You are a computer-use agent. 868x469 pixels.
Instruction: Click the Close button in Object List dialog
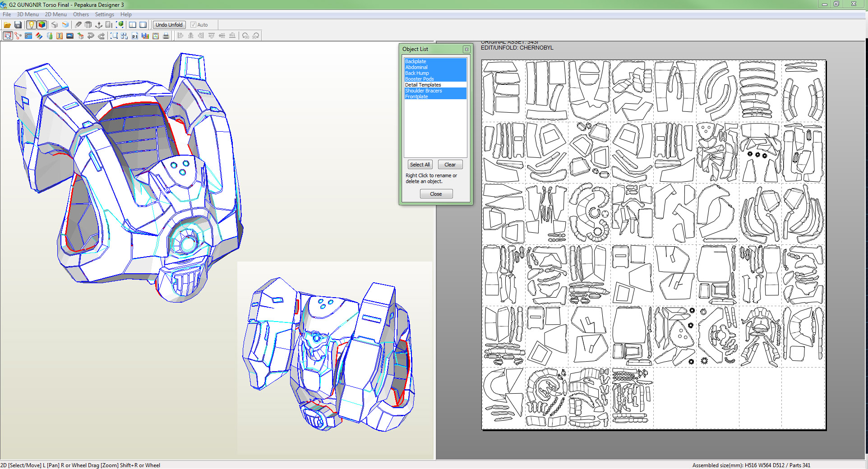tap(436, 194)
